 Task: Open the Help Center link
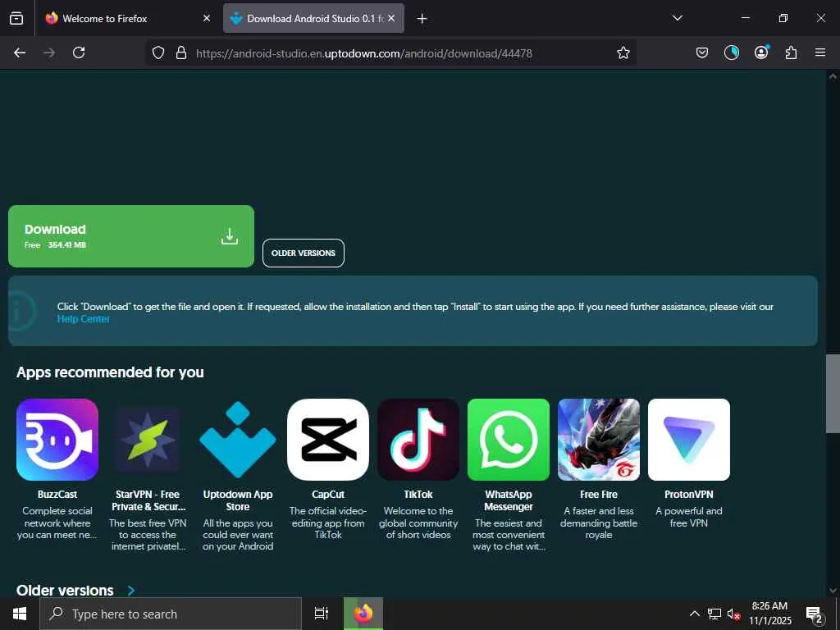coord(84,319)
